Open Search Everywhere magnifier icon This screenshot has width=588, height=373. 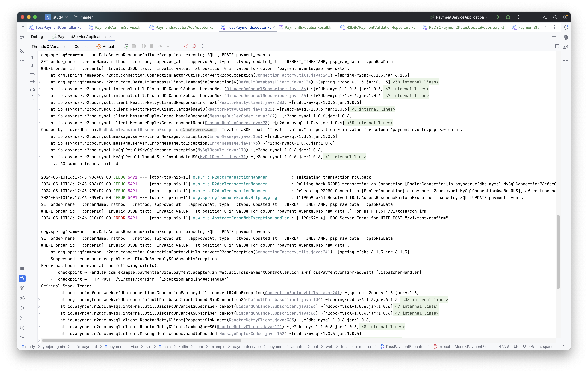pyautogui.click(x=555, y=17)
